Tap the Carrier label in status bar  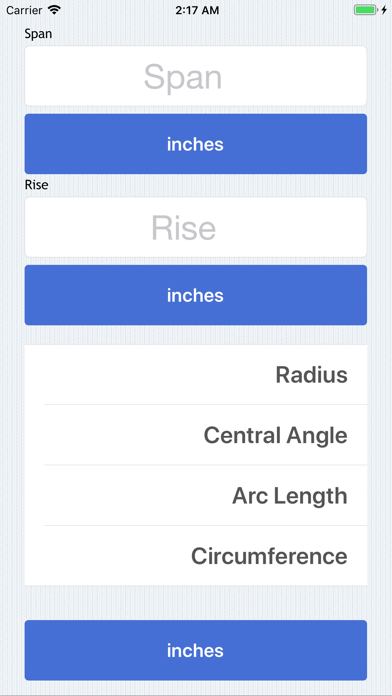(x=24, y=10)
